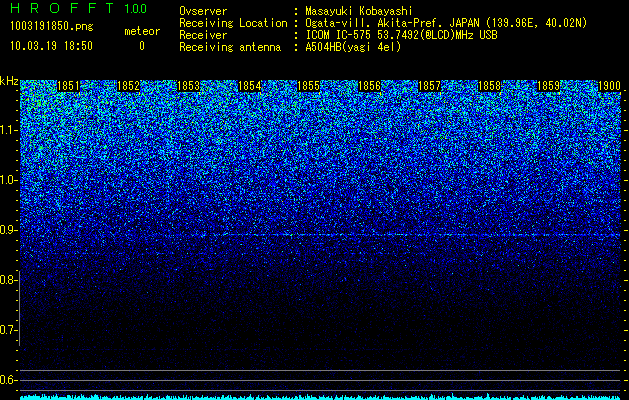Click the HROFFT title text

tap(62, 8)
